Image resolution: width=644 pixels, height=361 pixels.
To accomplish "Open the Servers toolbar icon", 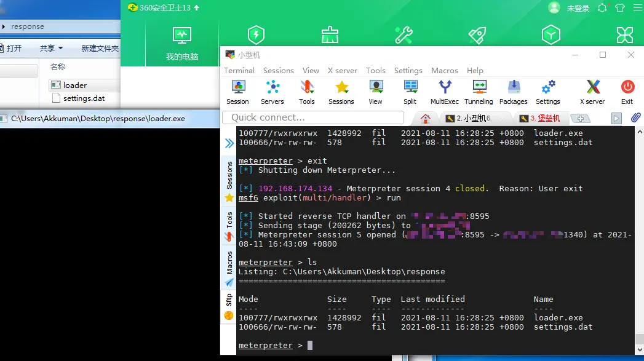I will click(x=272, y=92).
